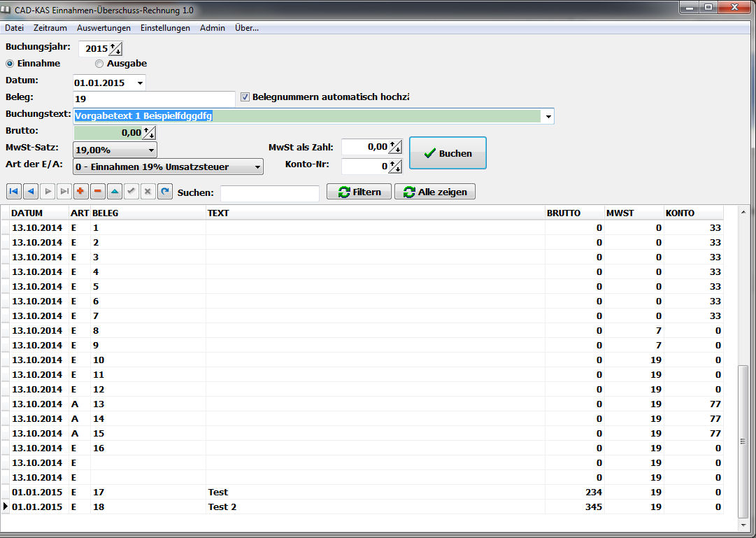Select the Einnahme radio button
756x538 pixels.
[x=10, y=64]
